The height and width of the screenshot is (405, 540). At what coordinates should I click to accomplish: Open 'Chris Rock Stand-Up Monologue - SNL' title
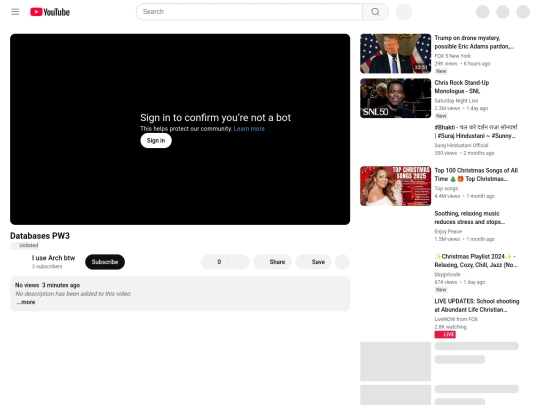pyautogui.click(x=461, y=87)
